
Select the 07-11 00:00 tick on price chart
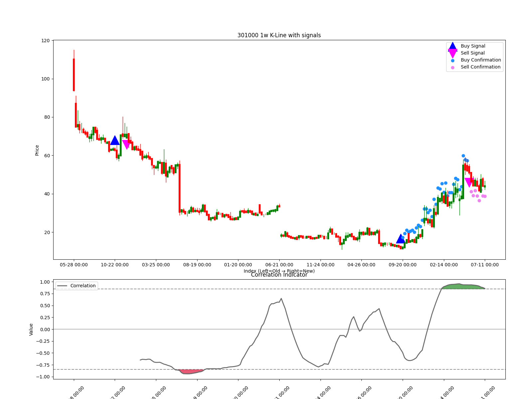pos(484,265)
